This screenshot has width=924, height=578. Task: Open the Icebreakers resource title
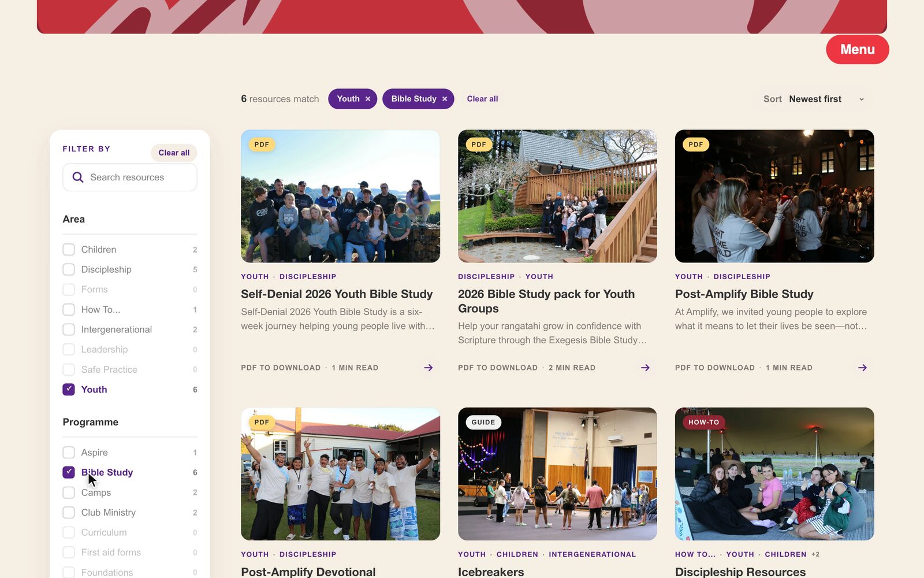(x=491, y=572)
